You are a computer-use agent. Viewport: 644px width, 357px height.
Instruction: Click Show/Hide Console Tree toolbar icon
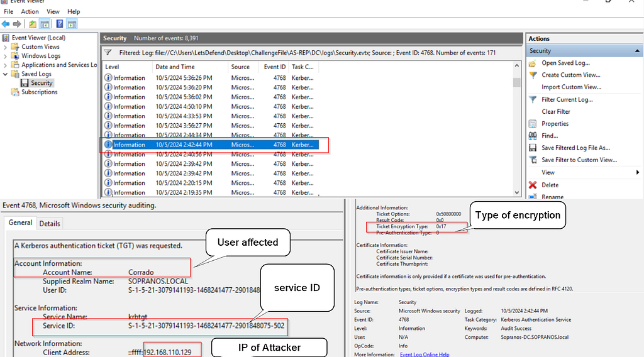tap(45, 25)
